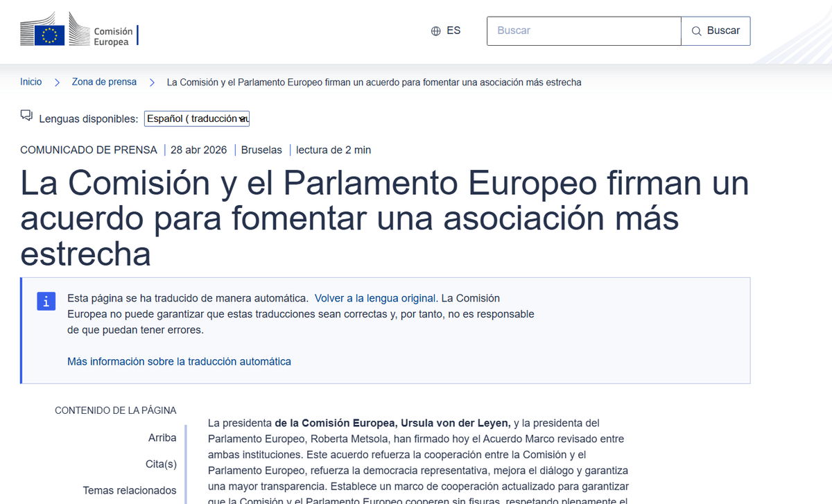Click the current page breadcrumb title text

[374, 82]
